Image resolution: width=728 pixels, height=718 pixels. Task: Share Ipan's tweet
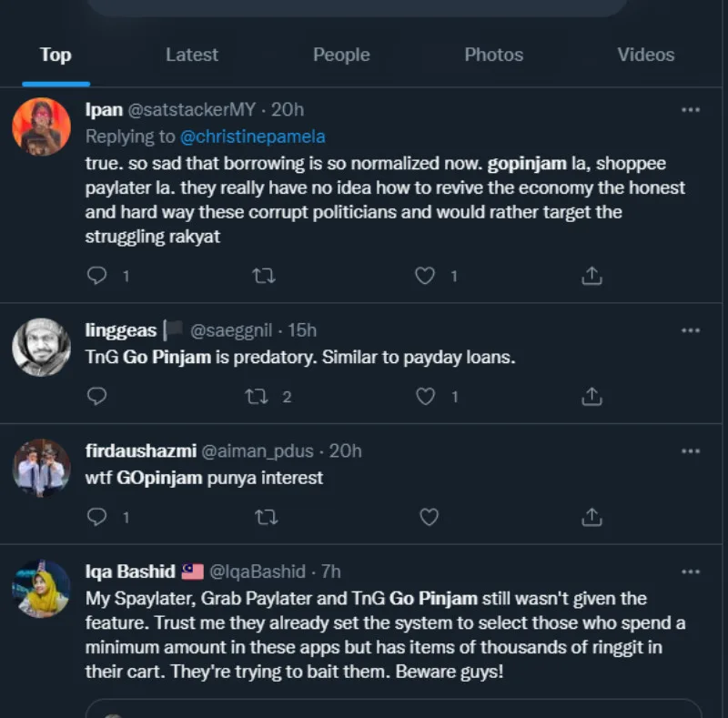click(x=591, y=275)
